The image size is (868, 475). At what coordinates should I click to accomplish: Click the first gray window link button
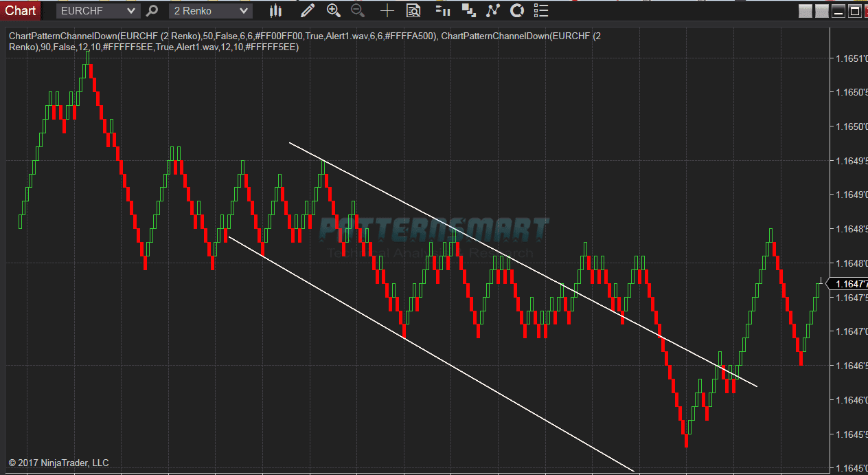click(806, 10)
